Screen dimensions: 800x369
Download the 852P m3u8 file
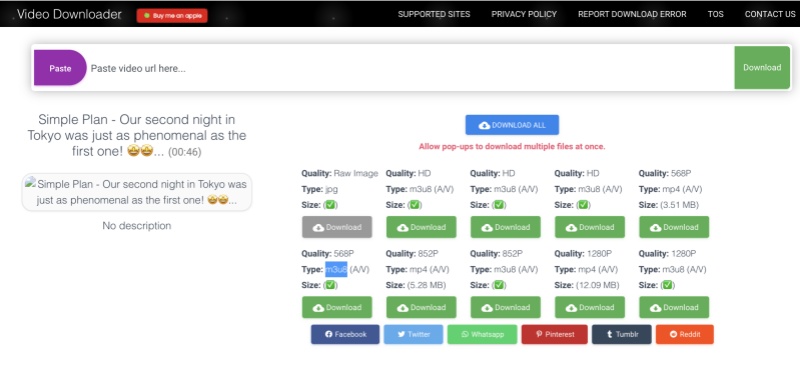tap(505, 307)
